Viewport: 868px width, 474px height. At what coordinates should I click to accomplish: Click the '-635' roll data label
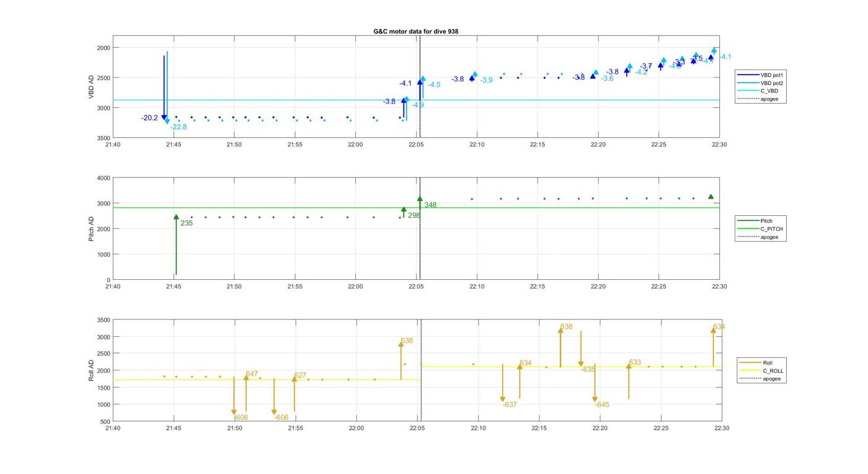pos(588,370)
